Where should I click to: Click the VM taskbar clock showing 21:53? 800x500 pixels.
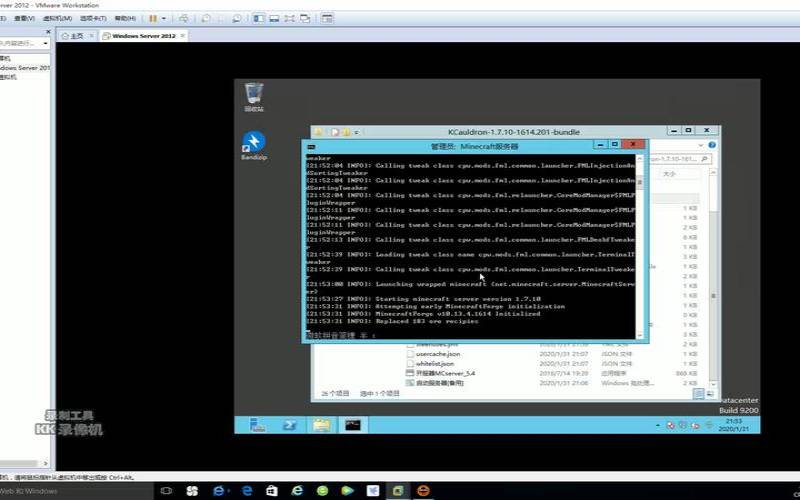click(734, 425)
